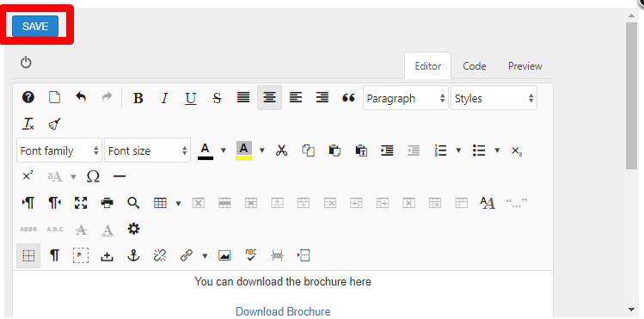Switch to the Editor tab
Viewport: 644px width, 319px height.
[428, 65]
